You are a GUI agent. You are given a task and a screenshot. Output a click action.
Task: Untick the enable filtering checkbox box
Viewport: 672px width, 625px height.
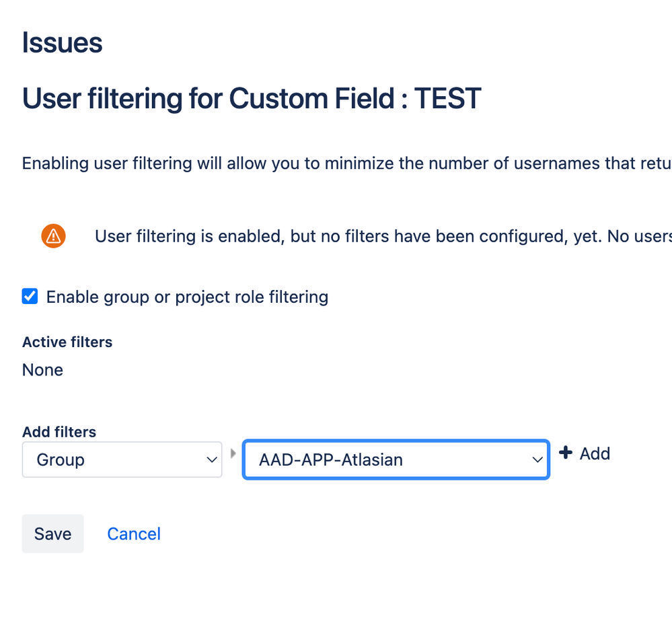pyautogui.click(x=30, y=296)
